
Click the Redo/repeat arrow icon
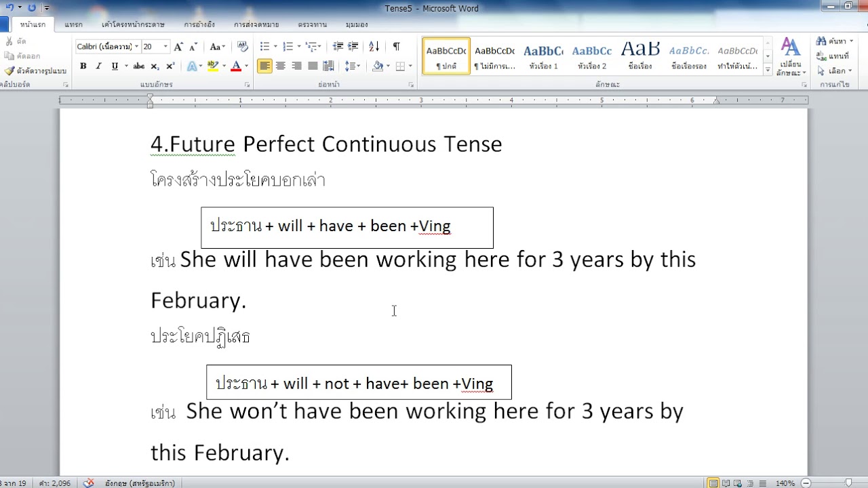[x=31, y=7]
